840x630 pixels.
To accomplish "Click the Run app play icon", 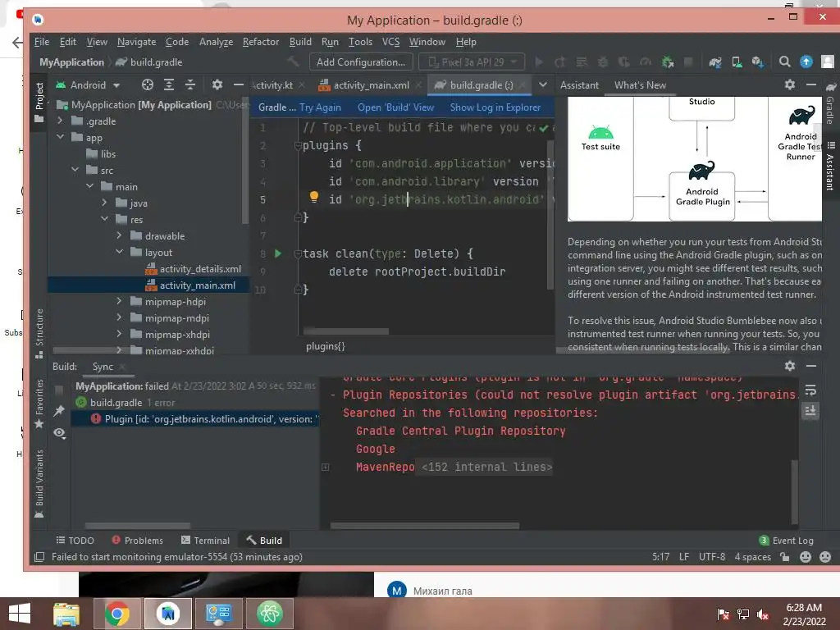I will (539, 62).
